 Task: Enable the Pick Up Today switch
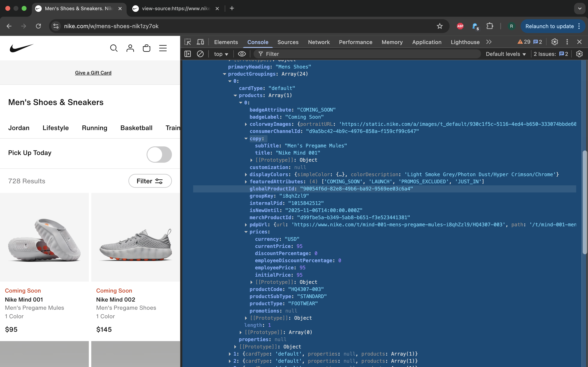(x=159, y=154)
